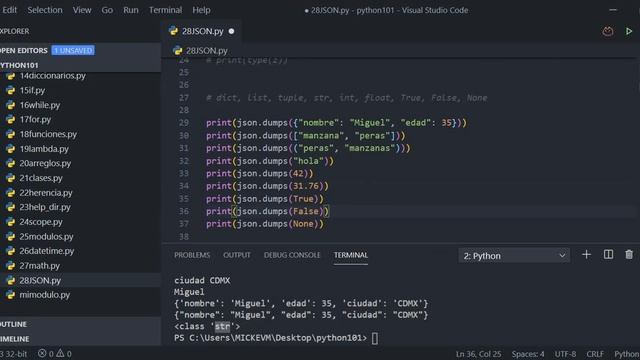Click the Python icon of the 28JSON.py tab

point(173,31)
